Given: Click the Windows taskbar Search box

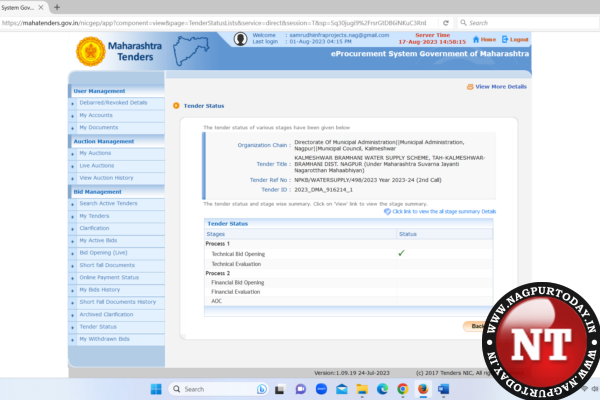Looking at the screenshot, I should point(218,389).
